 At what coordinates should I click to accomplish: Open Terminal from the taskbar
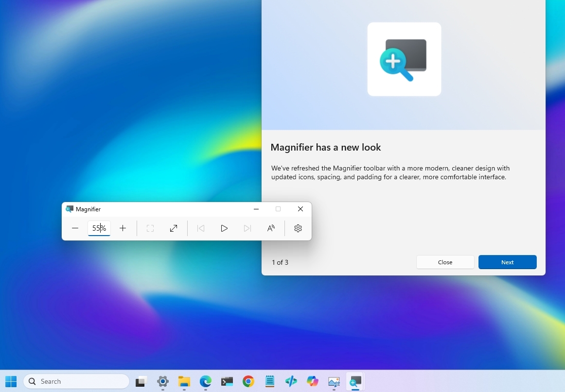click(227, 382)
